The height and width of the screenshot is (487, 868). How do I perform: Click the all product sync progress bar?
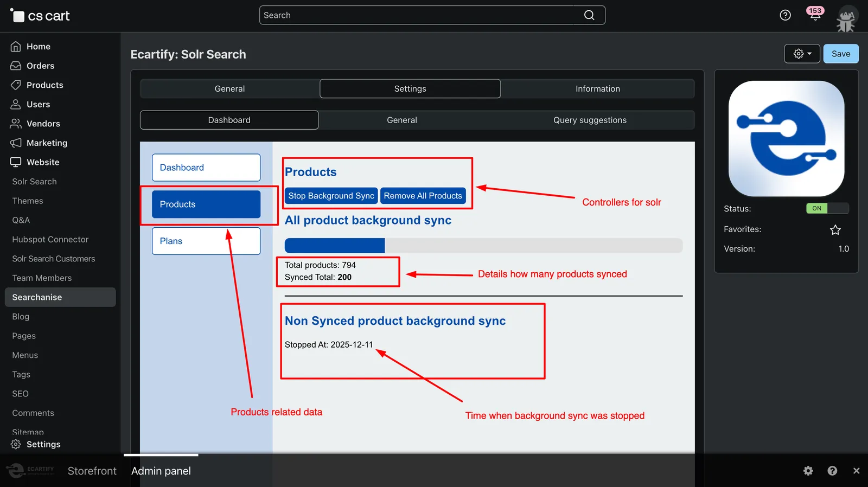coord(484,246)
